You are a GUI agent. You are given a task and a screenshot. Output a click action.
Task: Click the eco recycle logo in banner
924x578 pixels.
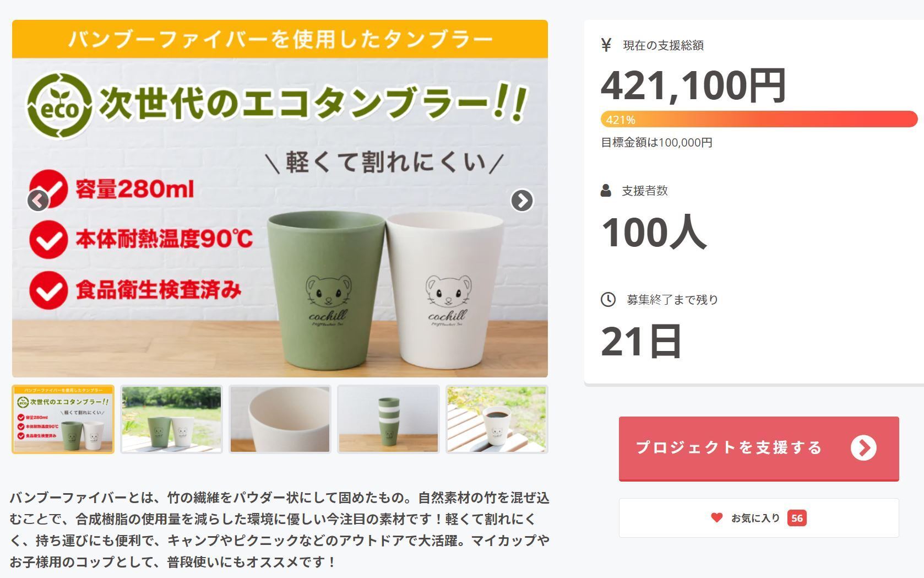[59, 106]
